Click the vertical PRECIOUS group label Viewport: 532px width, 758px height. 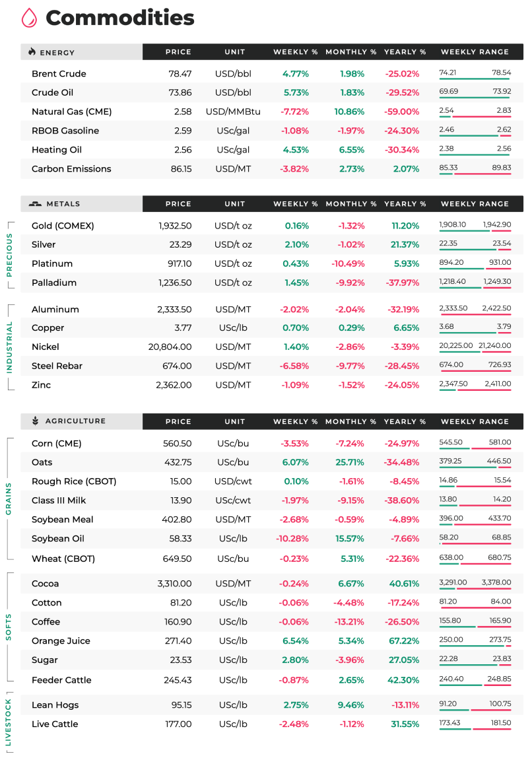point(9,256)
